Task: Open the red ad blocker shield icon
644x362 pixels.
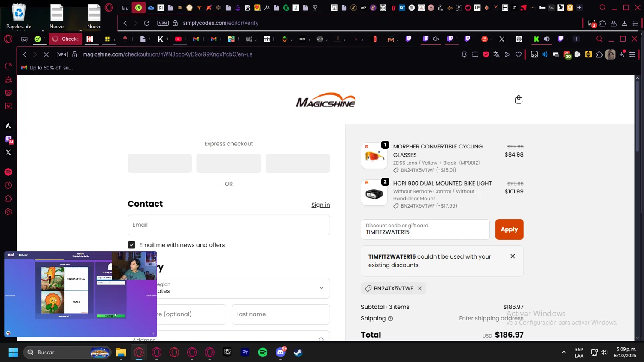Action: click(x=486, y=54)
